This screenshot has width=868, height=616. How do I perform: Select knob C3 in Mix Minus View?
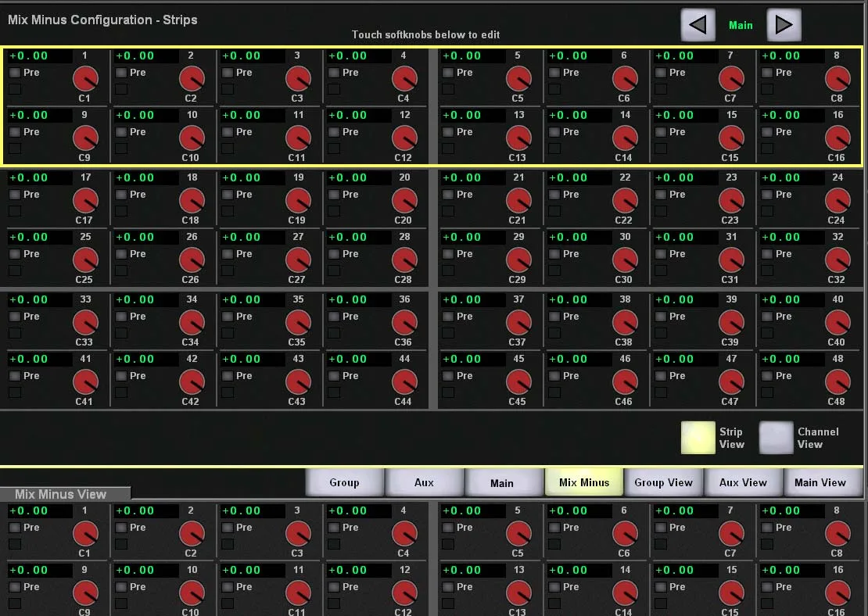point(298,534)
